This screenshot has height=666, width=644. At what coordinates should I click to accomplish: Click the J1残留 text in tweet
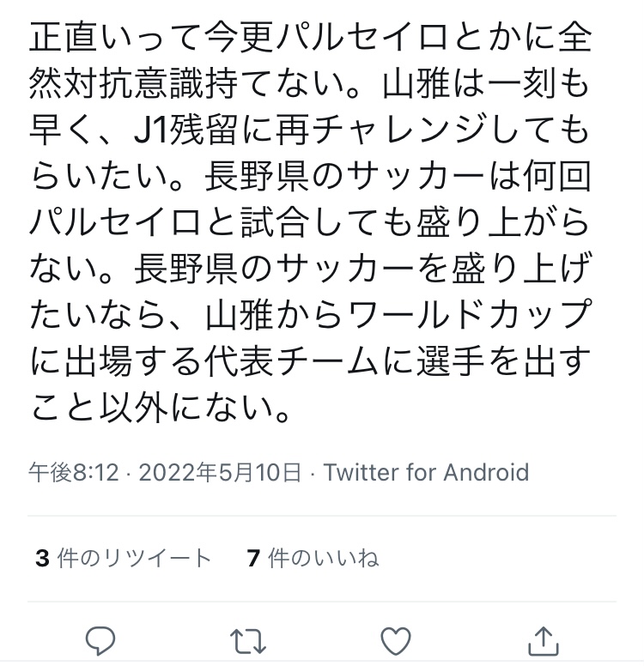coord(185,130)
